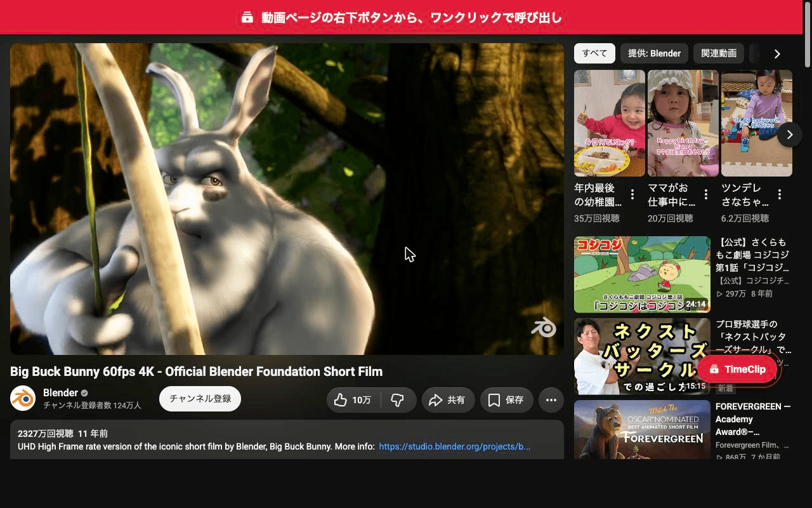Click the TimeClip floating button
Screen dimensions: 812x508
(737, 370)
